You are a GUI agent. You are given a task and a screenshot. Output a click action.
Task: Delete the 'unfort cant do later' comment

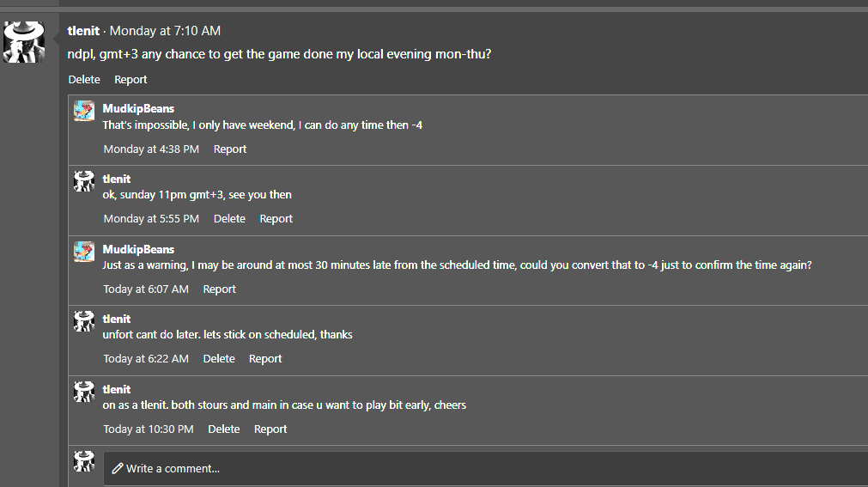219,358
